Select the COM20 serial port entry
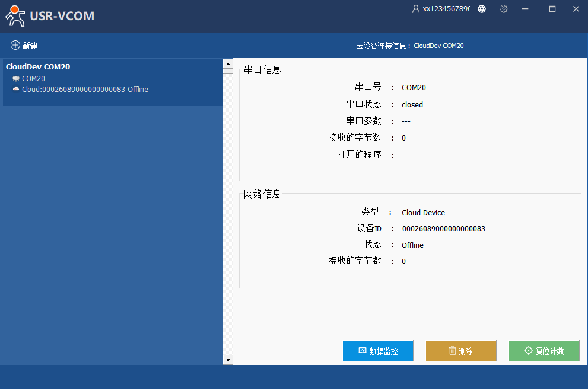This screenshot has width=588, height=389. coord(33,78)
